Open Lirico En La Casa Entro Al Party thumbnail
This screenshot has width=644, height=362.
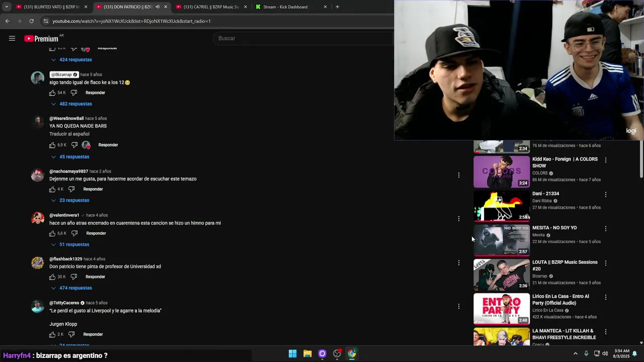click(x=502, y=309)
